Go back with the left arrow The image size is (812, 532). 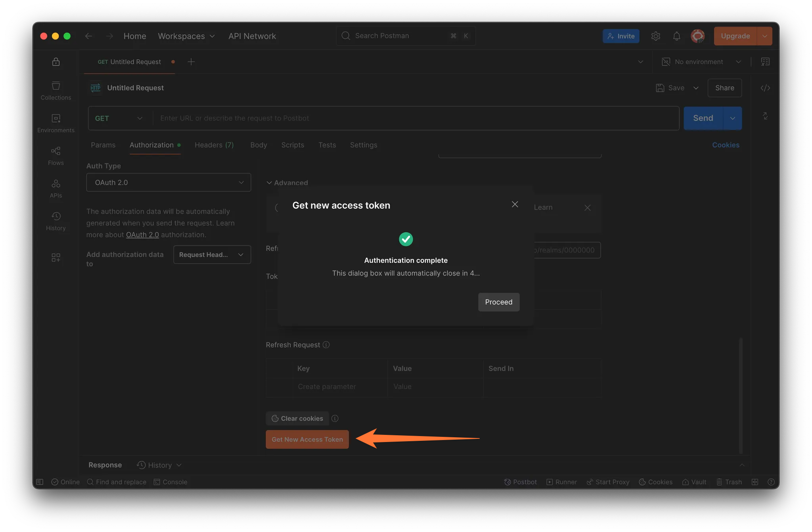89,36
